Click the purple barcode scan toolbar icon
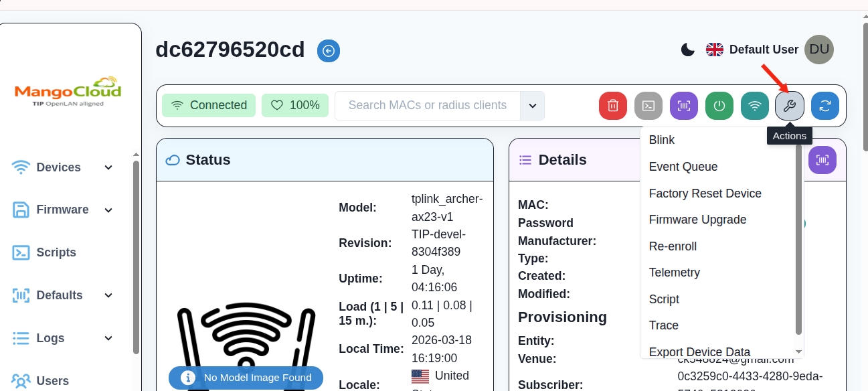 (683, 106)
